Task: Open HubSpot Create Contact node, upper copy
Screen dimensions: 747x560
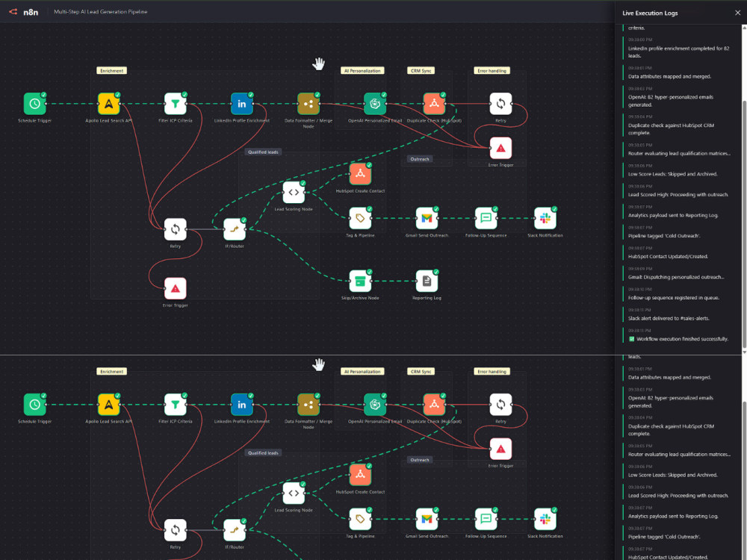Action: click(x=360, y=174)
